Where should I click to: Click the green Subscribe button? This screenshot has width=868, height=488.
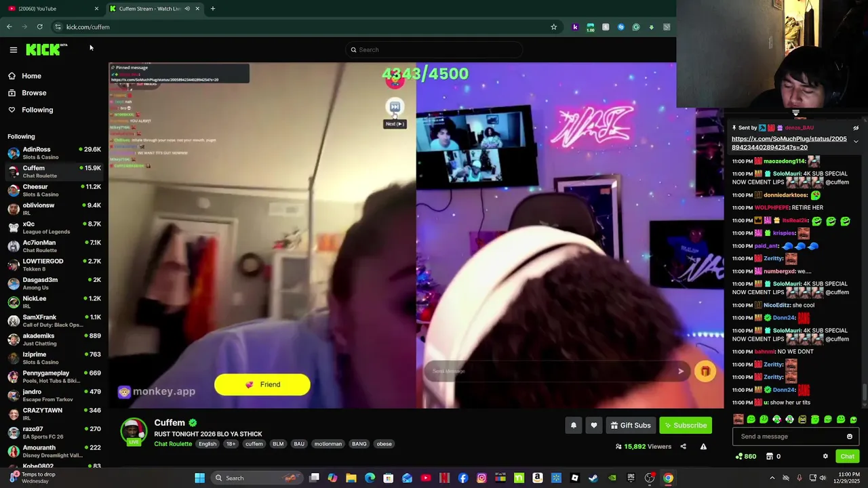[x=686, y=426]
